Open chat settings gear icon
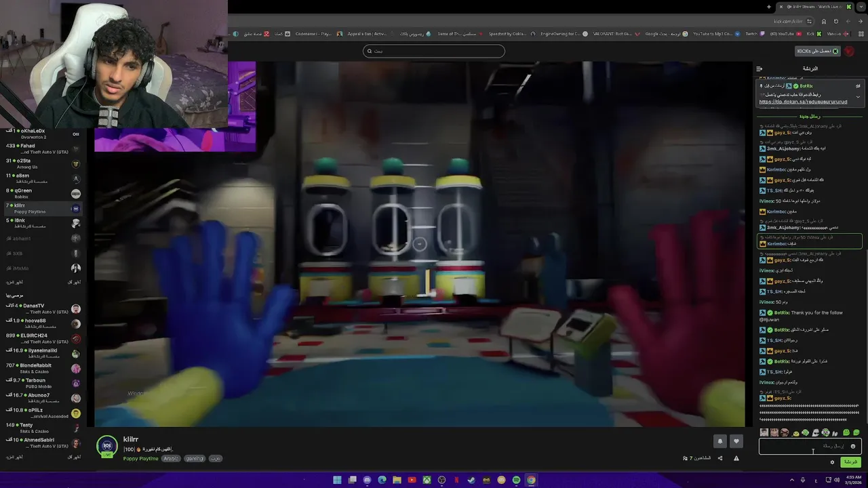This screenshot has width=868, height=488. [x=832, y=462]
